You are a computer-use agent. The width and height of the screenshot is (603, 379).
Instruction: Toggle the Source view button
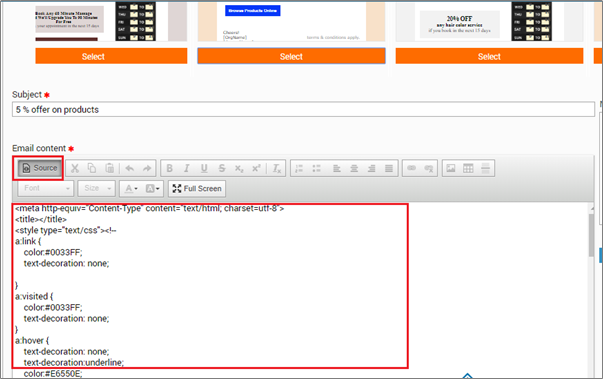40,168
